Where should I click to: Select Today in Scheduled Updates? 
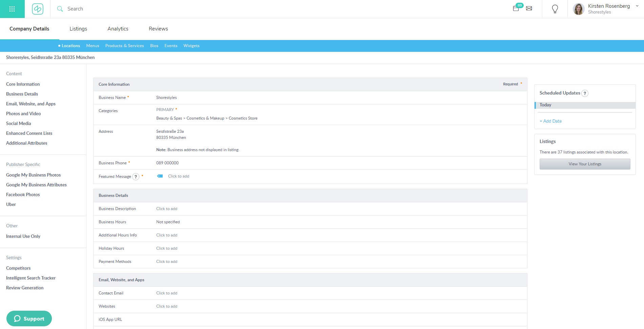click(585, 105)
